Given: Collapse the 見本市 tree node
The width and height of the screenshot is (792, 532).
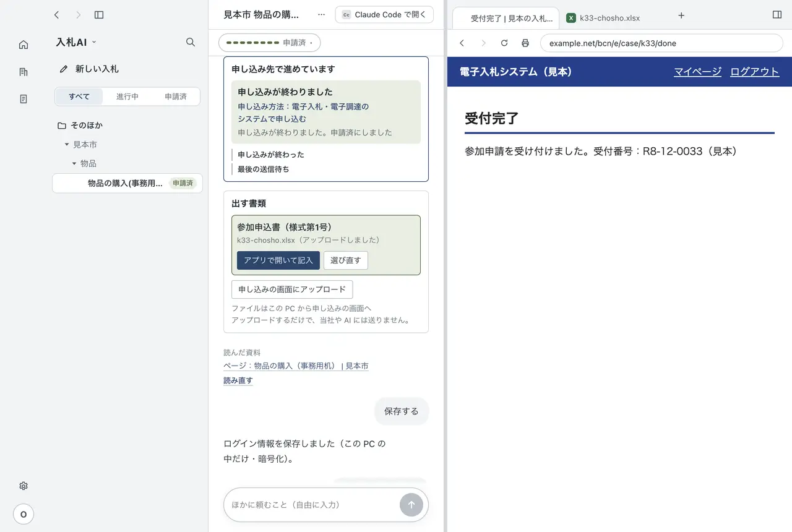Looking at the screenshot, I should coord(67,144).
